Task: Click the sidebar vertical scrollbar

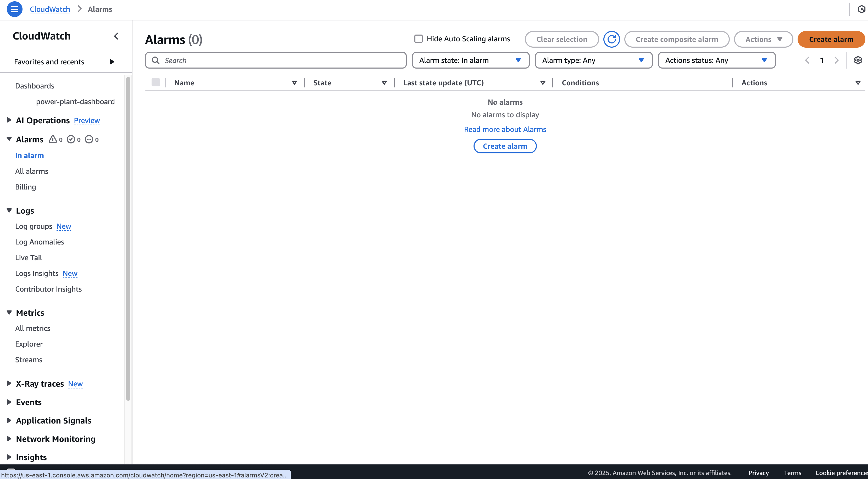Action: [128, 239]
